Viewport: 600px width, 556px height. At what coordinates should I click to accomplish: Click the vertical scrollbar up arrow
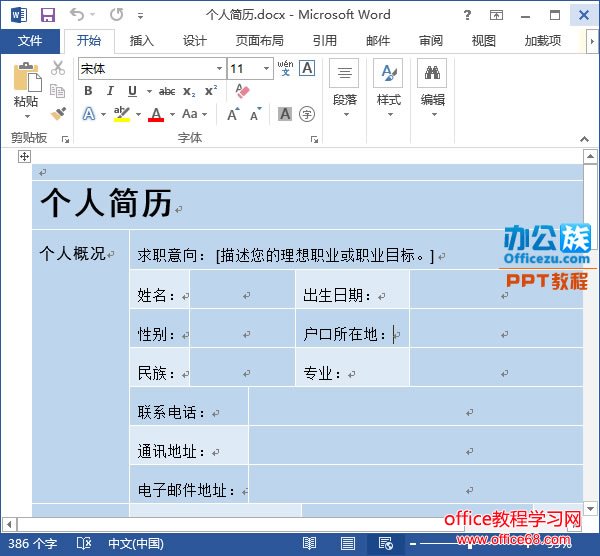point(590,157)
